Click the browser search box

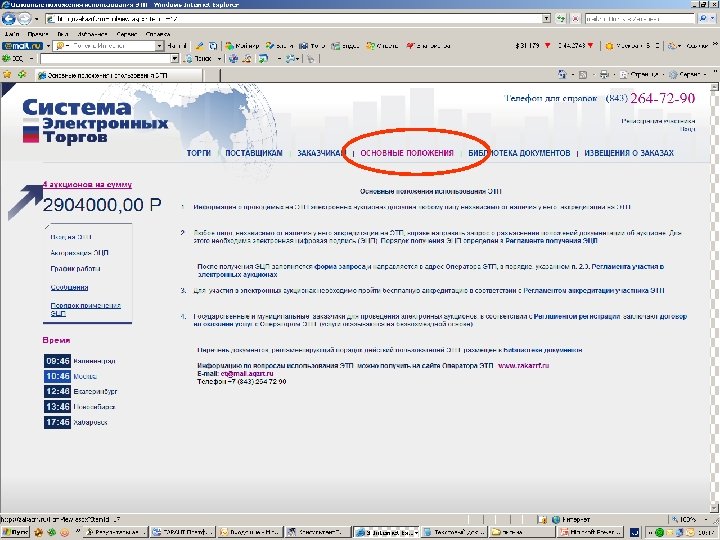pyautogui.click(x=640, y=18)
